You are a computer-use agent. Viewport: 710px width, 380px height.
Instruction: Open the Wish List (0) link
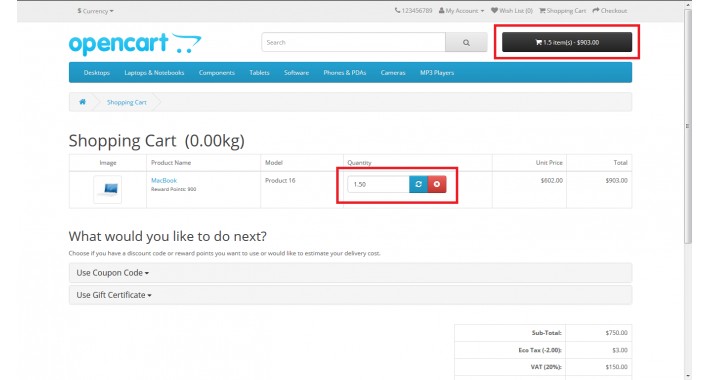pos(512,10)
